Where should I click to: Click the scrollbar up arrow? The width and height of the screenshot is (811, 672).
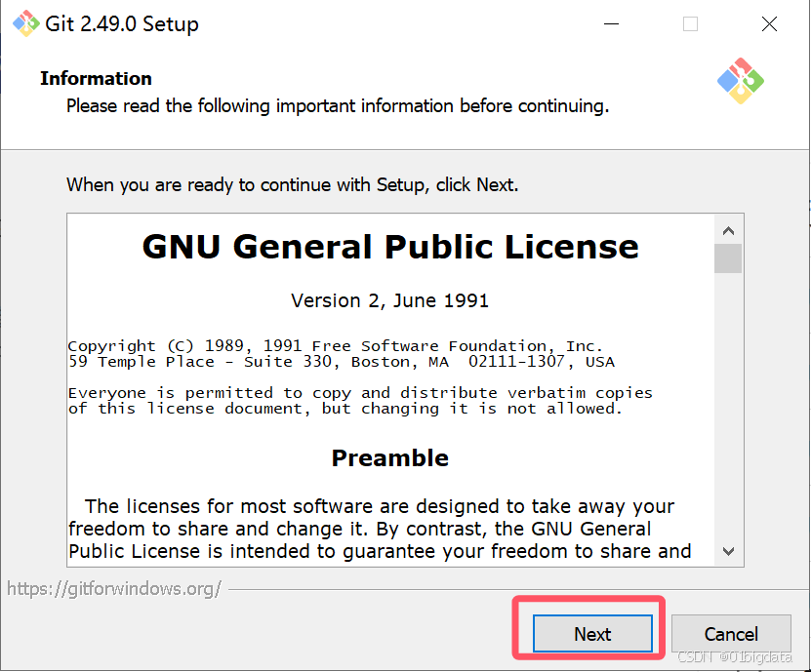click(x=728, y=230)
